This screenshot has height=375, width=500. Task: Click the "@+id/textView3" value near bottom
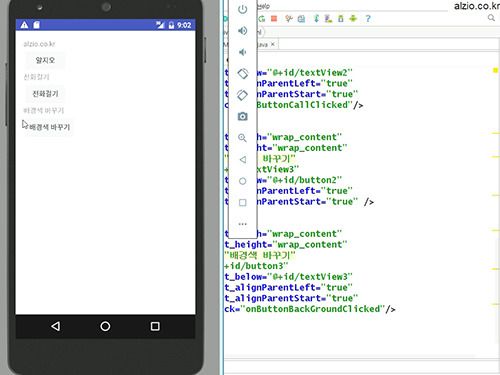tap(310, 277)
